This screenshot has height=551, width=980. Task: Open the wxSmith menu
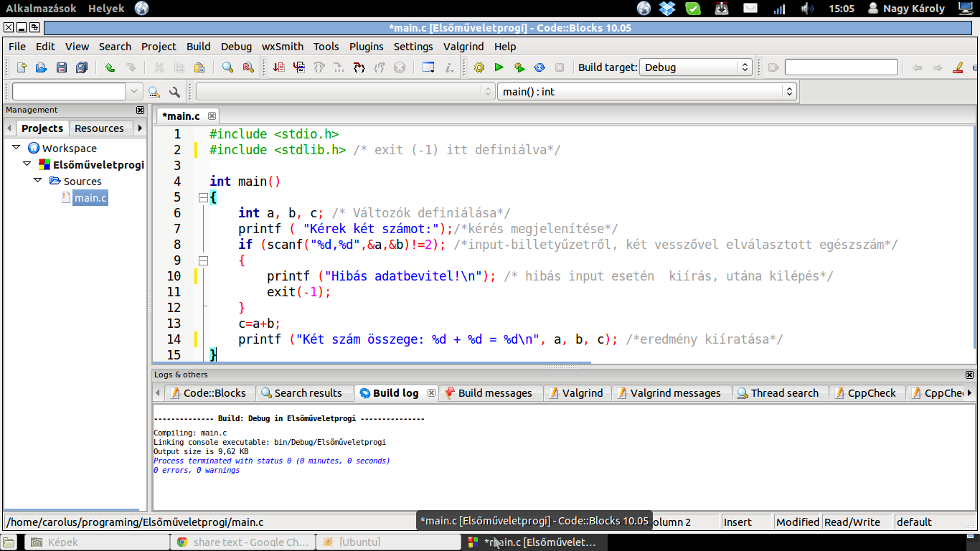pos(283,46)
